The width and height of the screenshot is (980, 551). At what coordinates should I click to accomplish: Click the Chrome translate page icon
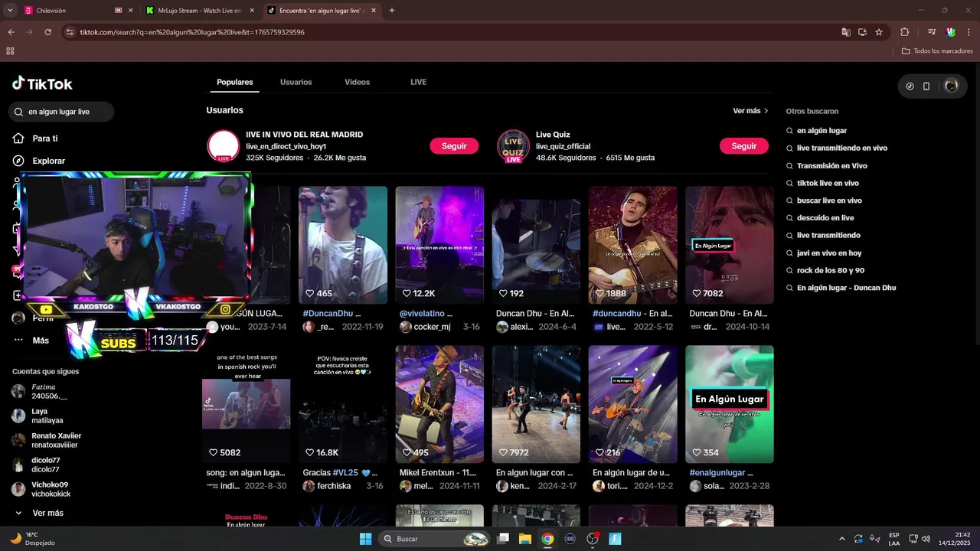point(846,32)
